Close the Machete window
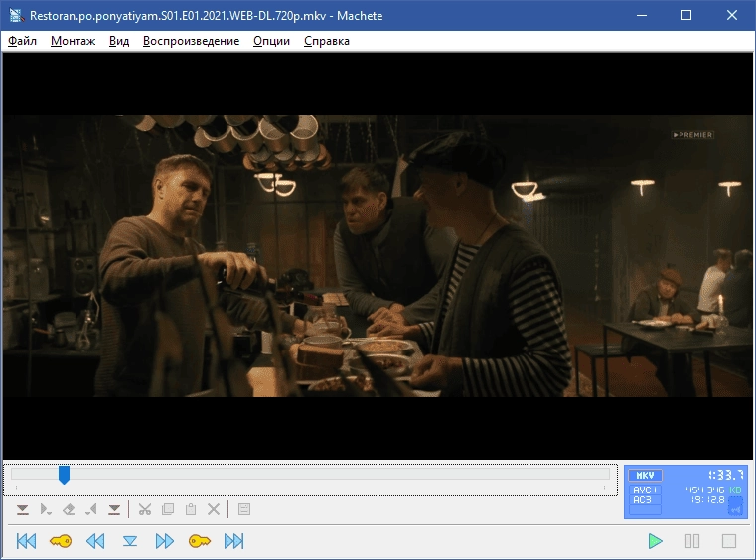This screenshot has height=560, width=756. [x=732, y=16]
